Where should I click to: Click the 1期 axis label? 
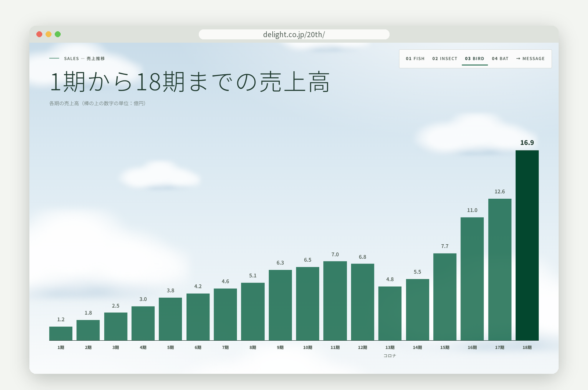coord(61,347)
